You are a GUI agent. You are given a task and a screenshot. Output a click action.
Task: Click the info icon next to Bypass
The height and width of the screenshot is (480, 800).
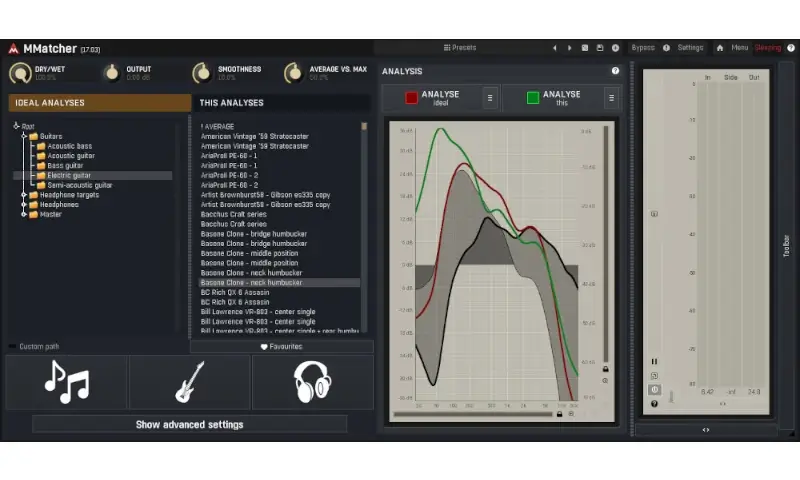(666, 48)
